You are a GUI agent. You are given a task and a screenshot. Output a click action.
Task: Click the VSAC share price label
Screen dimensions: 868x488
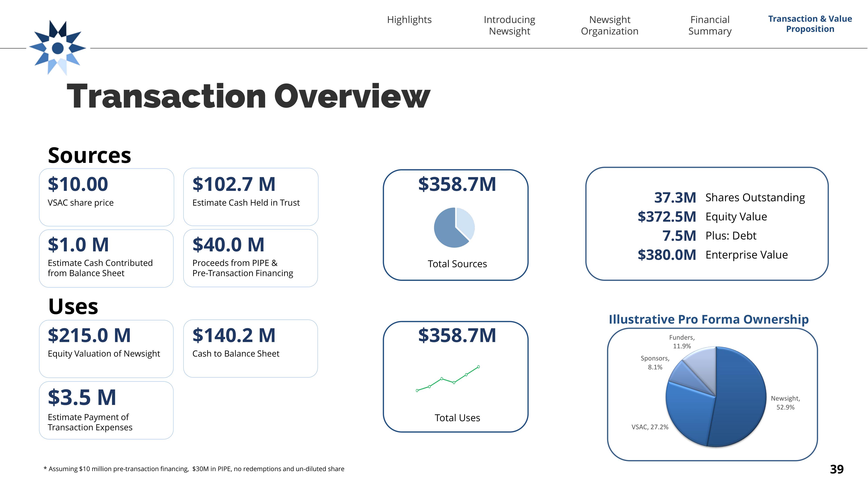81,203
